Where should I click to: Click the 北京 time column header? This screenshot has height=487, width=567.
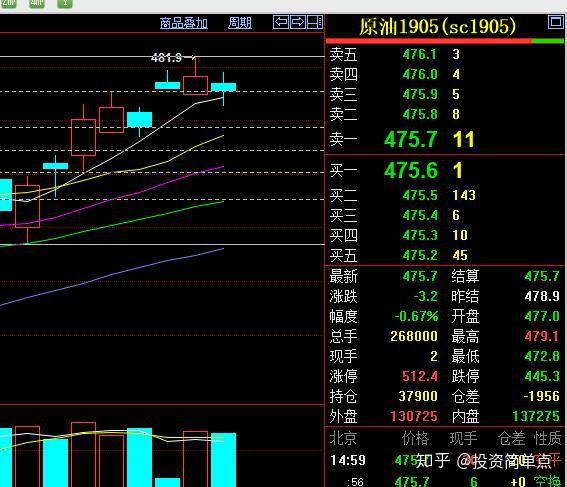pyautogui.click(x=343, y=439)
